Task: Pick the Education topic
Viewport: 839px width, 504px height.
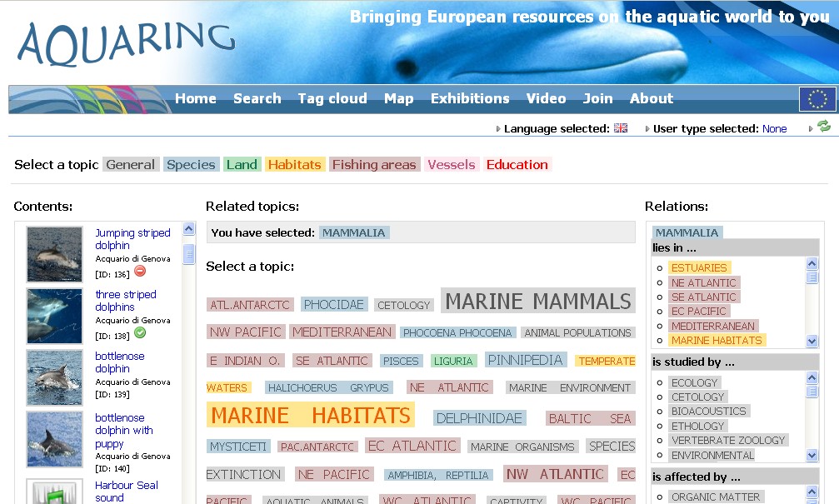Action: click(517, 164)
